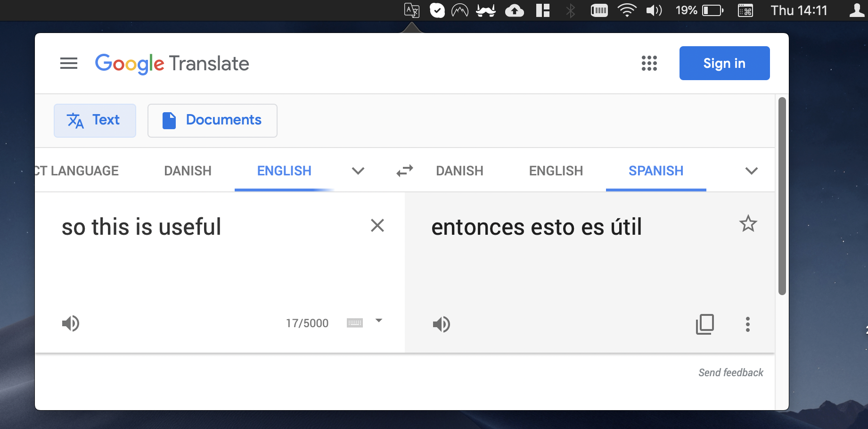Open the user account menu bar icon
This screenshot has width=868, height=429.
(x=857, y=10)
